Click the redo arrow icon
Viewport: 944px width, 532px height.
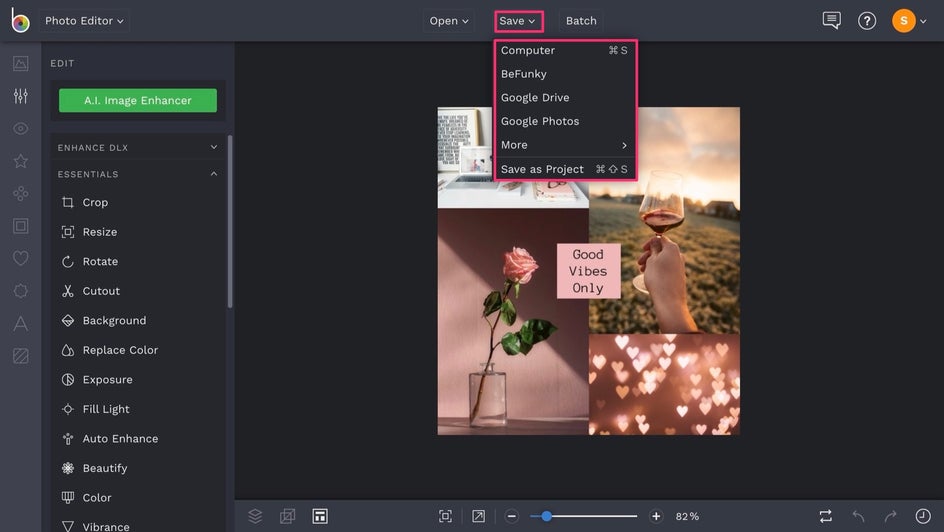[x=890, y=516]
